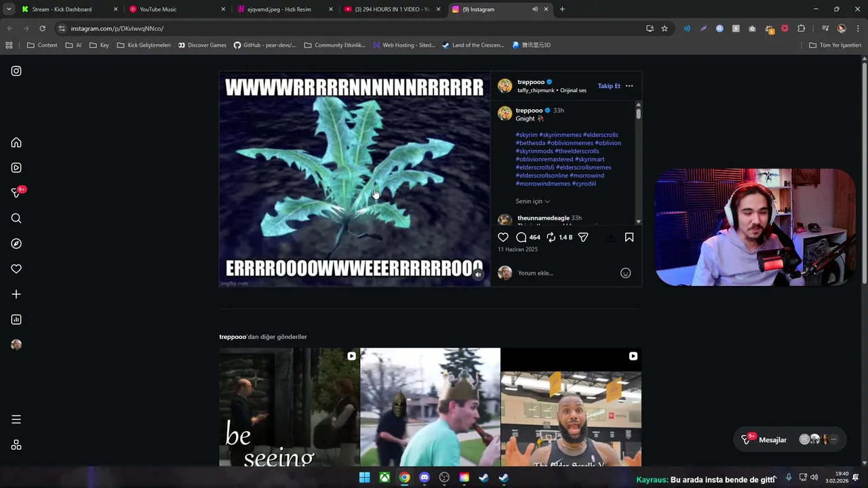Create new post plus icon
868x488 pixels.
(x=16, y=294)
